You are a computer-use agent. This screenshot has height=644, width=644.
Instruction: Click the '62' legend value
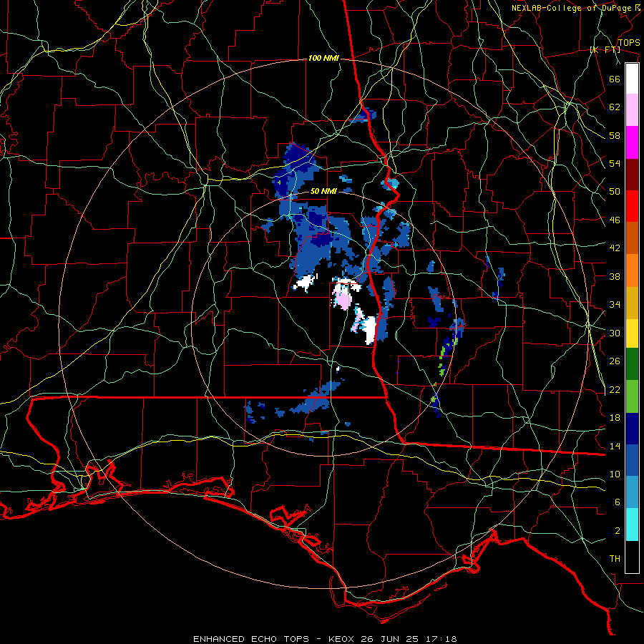coord(615,107)
